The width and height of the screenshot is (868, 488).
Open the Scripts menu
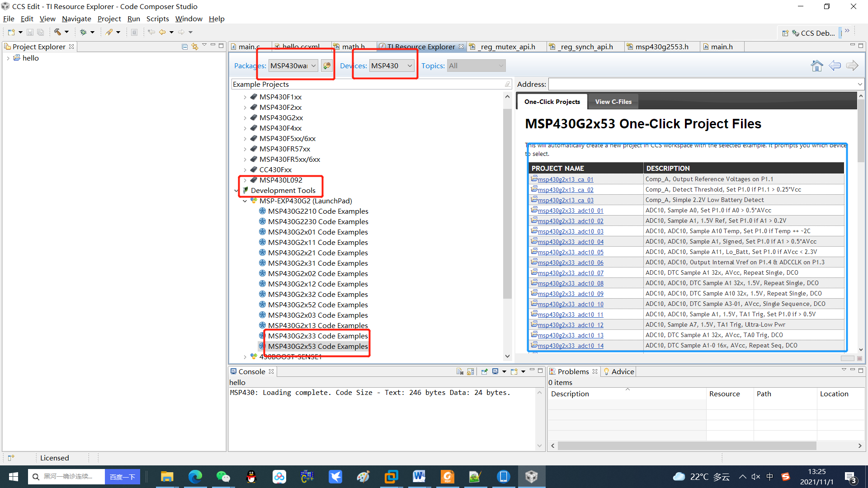click(157, 19)
